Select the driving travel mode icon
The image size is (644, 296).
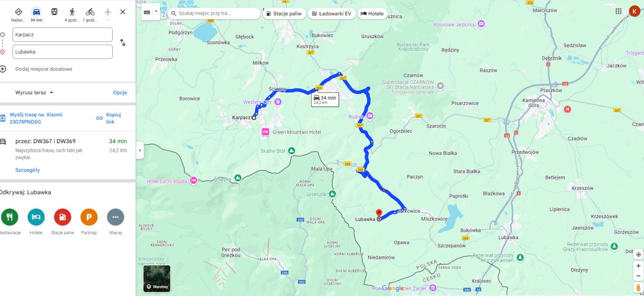point(36,12)
